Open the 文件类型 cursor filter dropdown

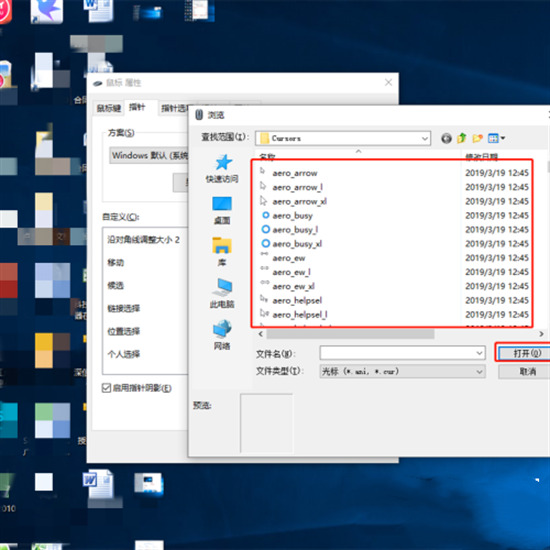pos(402,371)
